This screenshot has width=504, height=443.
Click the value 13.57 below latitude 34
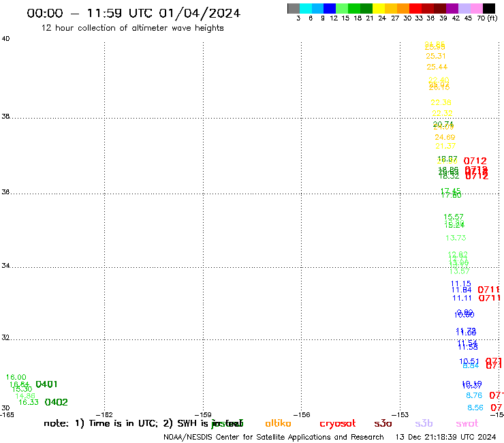tap(459, 271)
